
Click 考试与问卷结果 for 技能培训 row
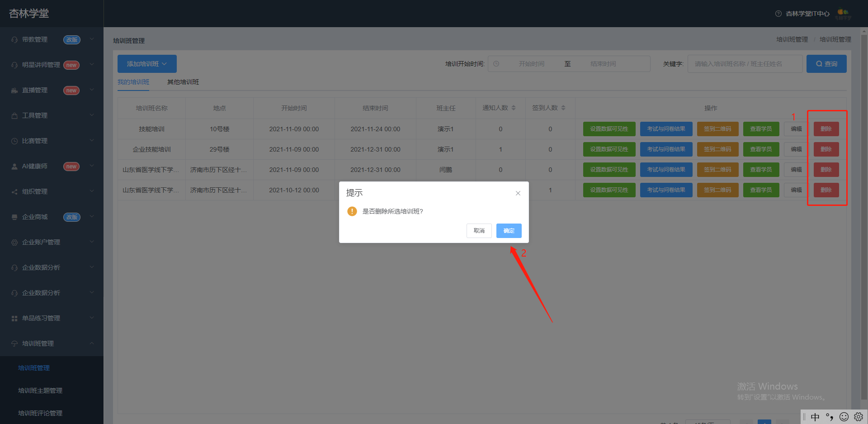click(666, 129)
